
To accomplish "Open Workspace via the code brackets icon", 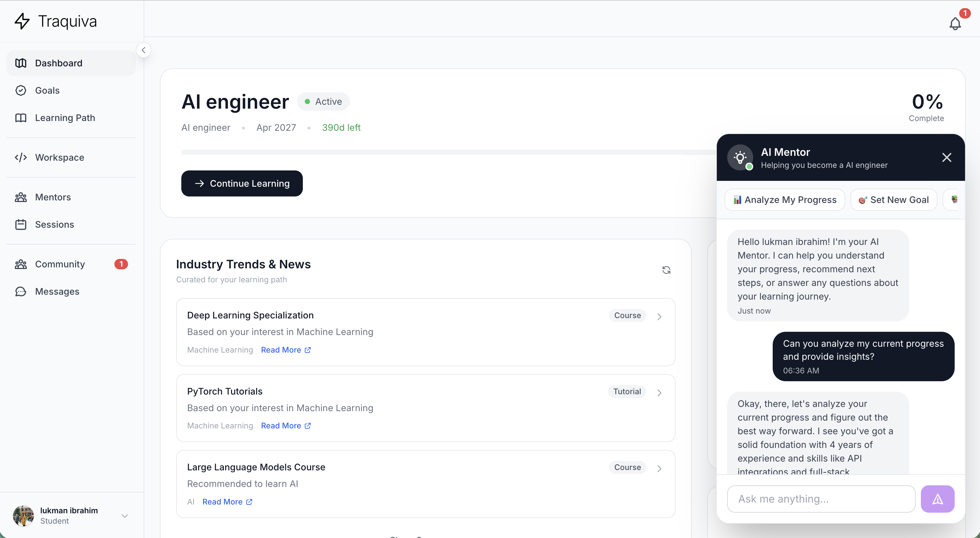I will 21,157.
